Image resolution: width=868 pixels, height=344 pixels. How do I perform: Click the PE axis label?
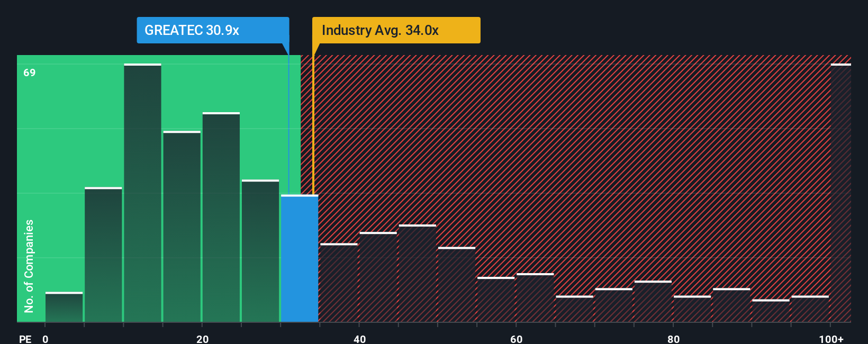[25, 339]
